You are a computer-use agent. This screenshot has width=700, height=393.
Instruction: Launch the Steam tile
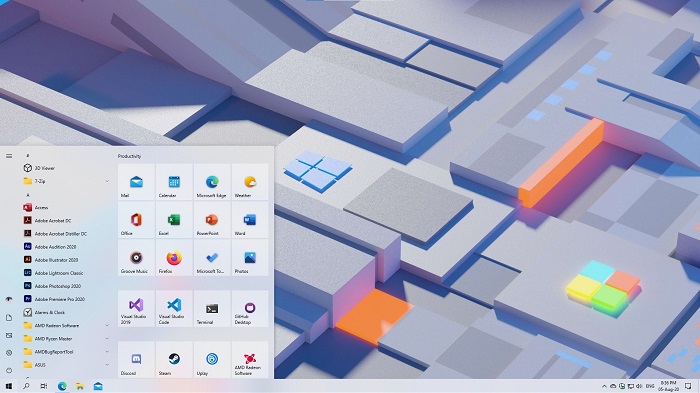point(174,360)
